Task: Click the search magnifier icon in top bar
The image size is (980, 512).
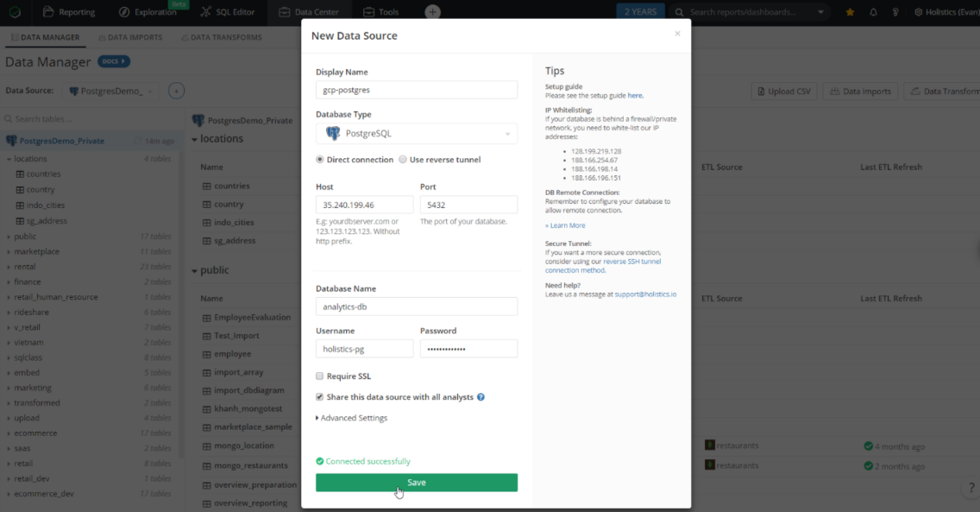Action: click(x=680, y=12)
